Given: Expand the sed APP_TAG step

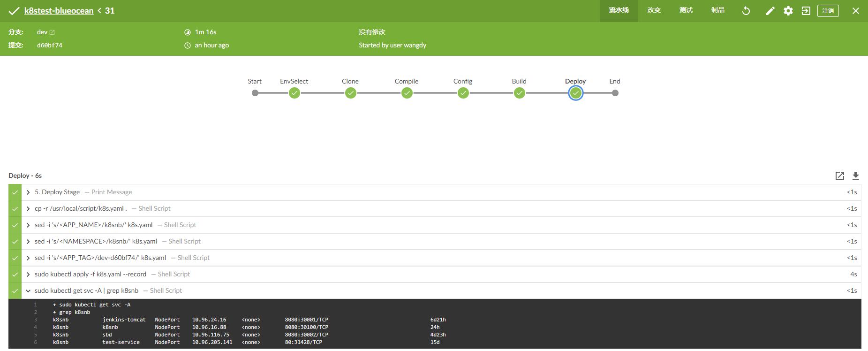Looking at the screenshot, I should [28, 258].
